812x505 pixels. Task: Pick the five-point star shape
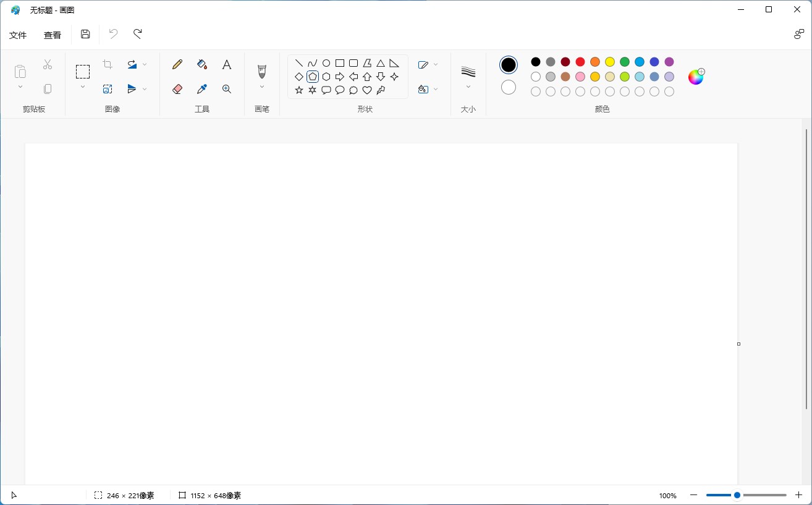click(x=299, y=90)
